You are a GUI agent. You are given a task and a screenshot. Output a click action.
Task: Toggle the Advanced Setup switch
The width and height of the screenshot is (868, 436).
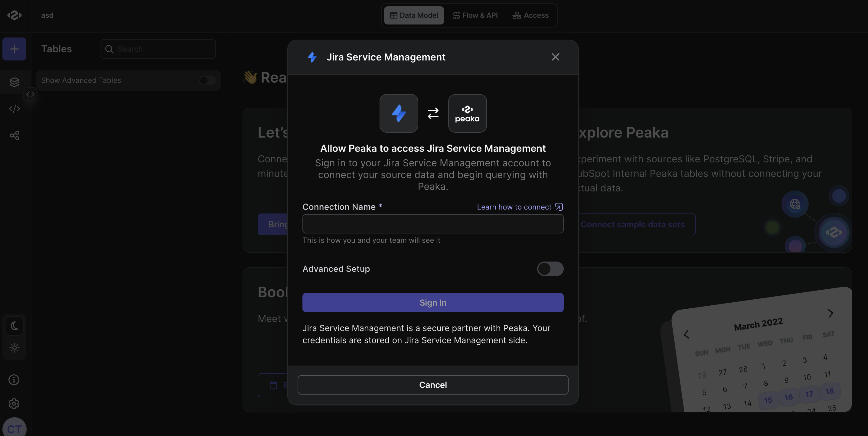pyautogui.click(x=550, y=268)
